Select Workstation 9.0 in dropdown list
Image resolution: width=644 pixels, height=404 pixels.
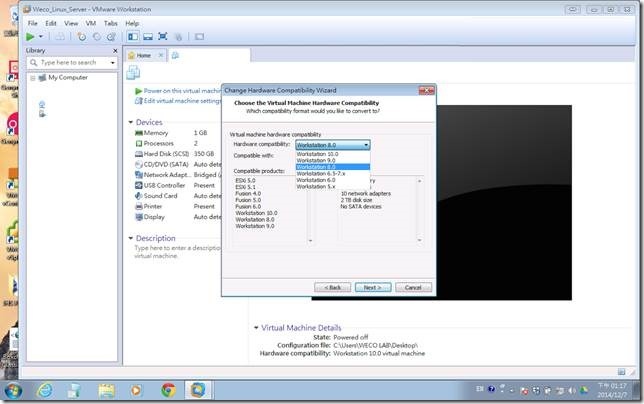pos(333,161)
